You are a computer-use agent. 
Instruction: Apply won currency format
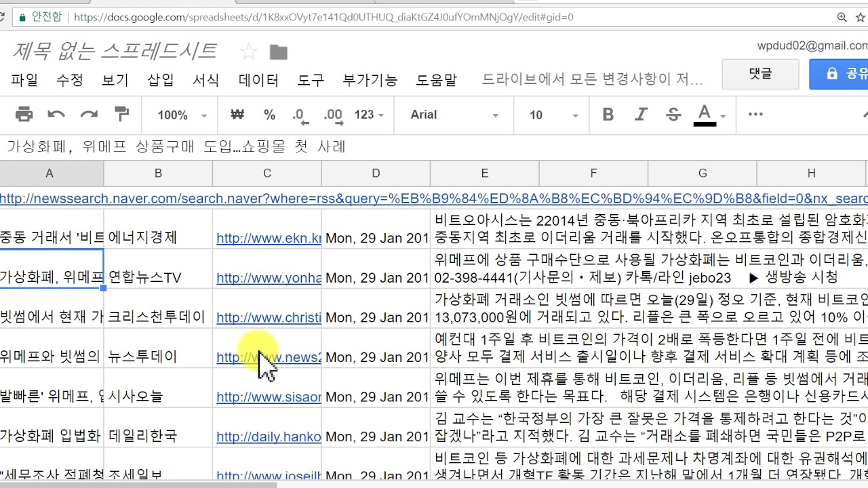[237, 115]
